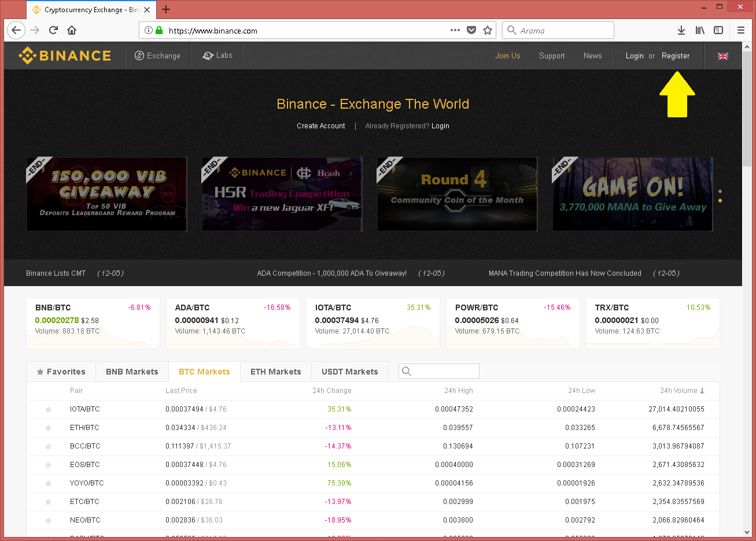This screenshot has width=756, height=541.
Task: Open the Support page
Action: click(x=552, y=56)
